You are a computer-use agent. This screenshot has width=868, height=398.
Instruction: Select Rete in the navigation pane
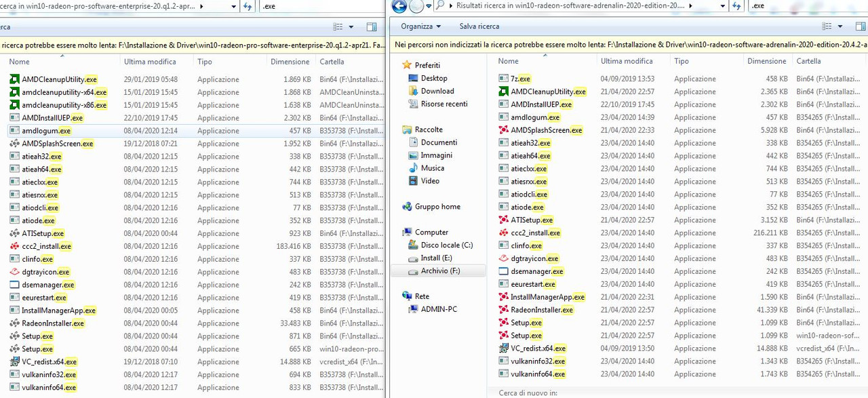416,297
